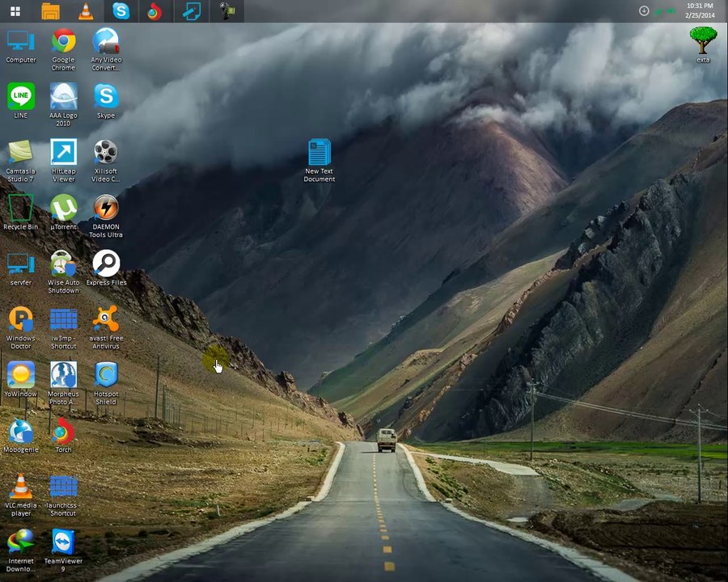Click the blue note-and-pen taskbar icon

(x=191, y=11)
